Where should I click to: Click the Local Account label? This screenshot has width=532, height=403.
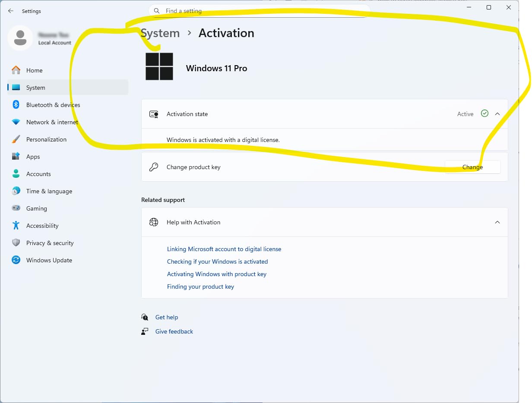point(55,43)
